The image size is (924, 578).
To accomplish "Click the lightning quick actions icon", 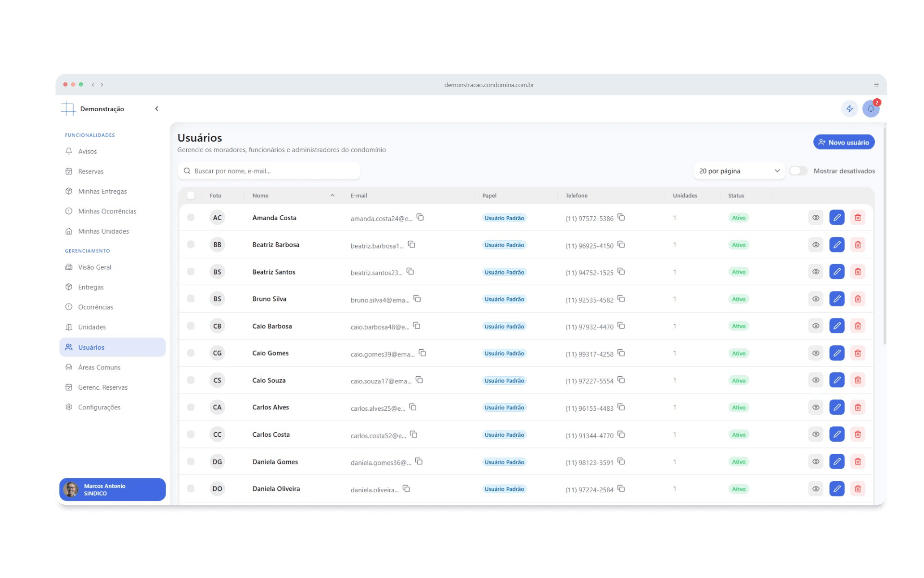I will (x=849, y=109).
